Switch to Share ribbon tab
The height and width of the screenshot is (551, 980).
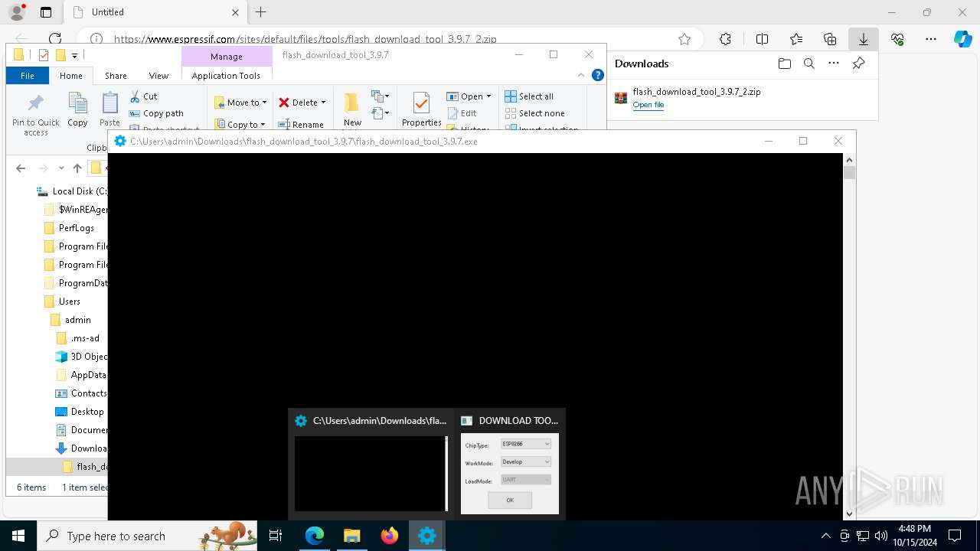click(116, 76)
